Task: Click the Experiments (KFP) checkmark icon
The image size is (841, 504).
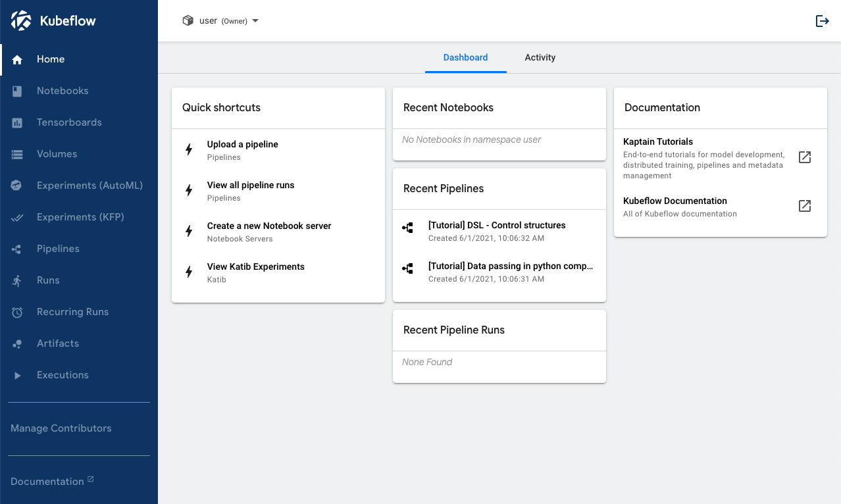Action: 17,217
